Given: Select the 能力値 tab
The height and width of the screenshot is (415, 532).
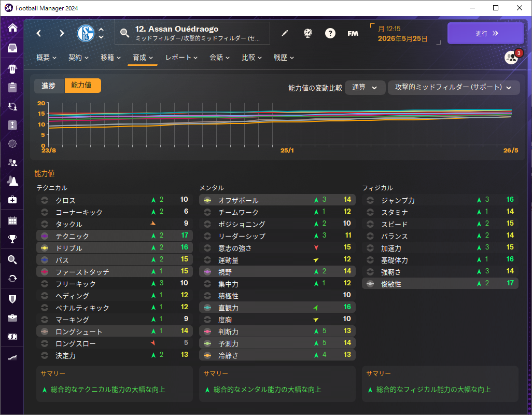Looking at the screenshot, I should click(x=82, y=86).
